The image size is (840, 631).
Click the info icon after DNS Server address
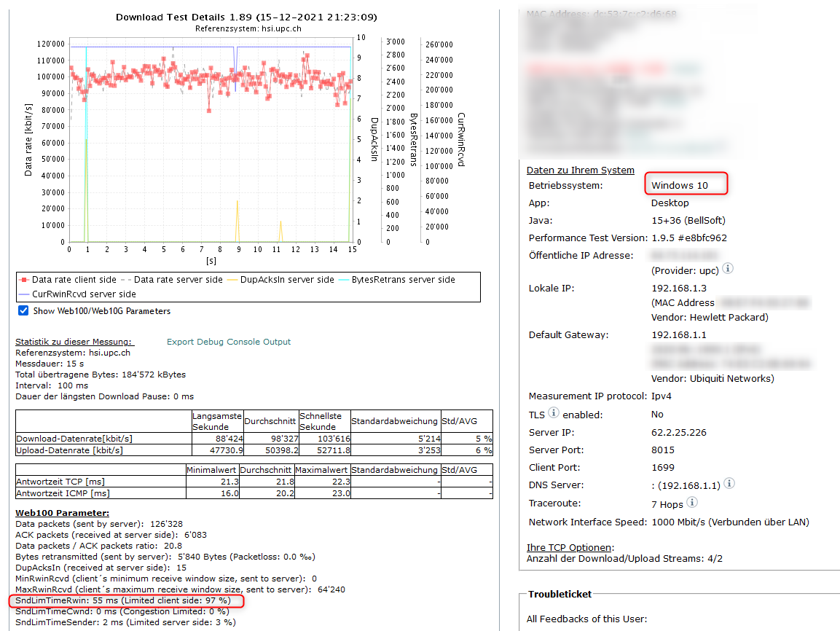tap(729, 483)
